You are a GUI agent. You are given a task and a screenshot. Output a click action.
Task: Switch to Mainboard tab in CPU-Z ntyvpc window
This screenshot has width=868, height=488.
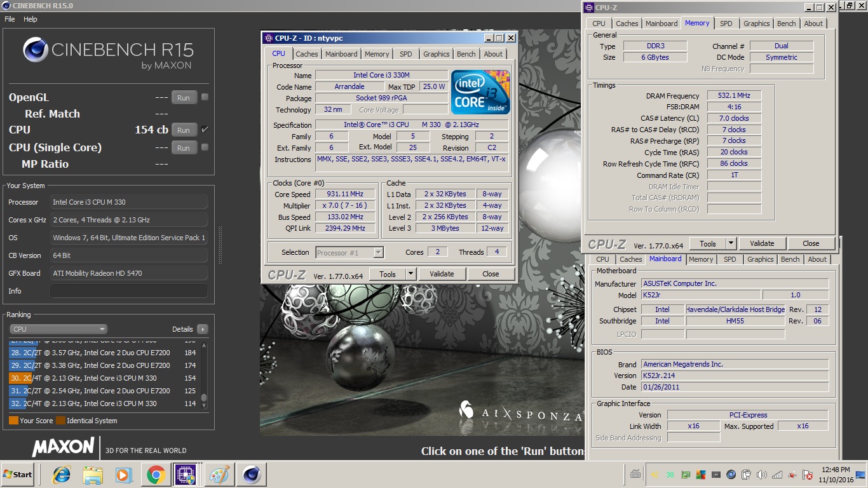click(341, 54)
